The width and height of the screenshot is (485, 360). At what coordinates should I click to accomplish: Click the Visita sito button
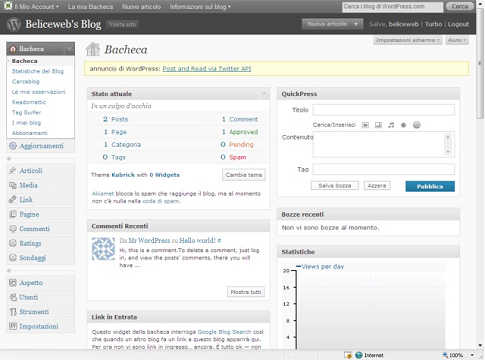point(122,24)
